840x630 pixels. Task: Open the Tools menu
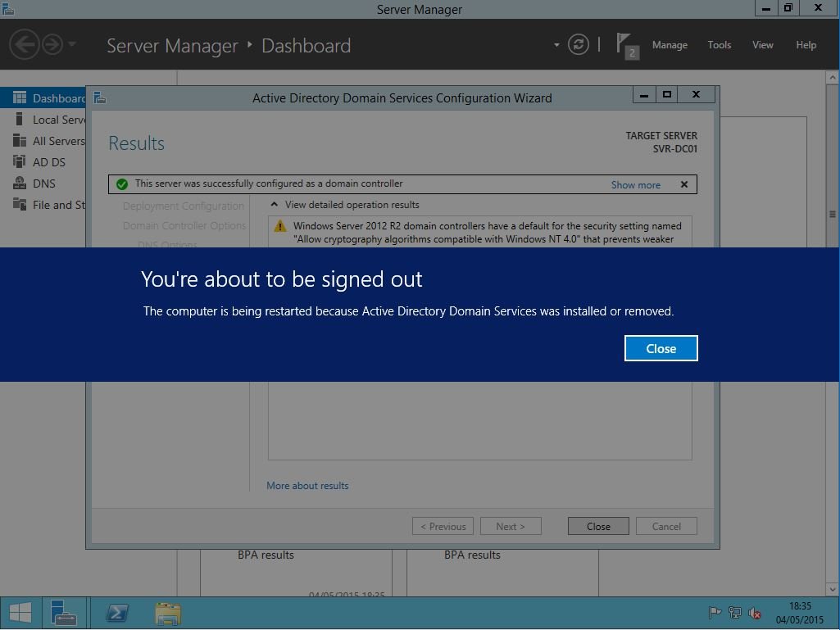(x=719, y=45)
